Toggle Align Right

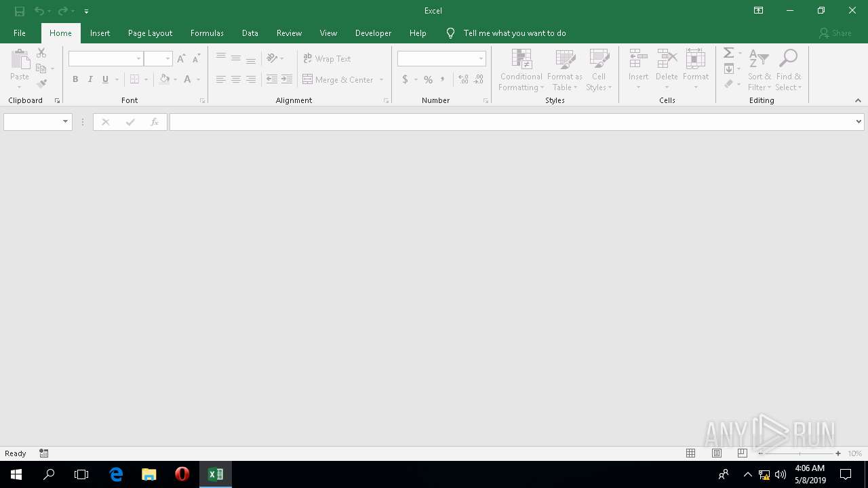(251, 79)
